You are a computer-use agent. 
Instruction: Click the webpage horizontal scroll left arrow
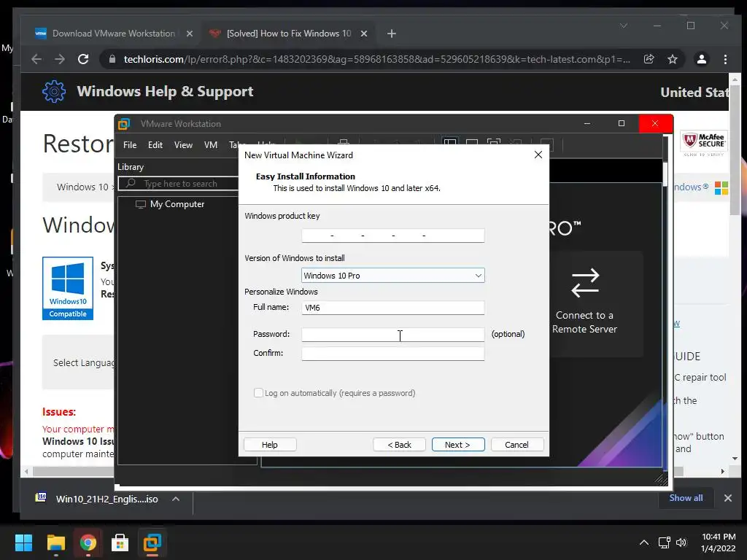pos(26,472)
